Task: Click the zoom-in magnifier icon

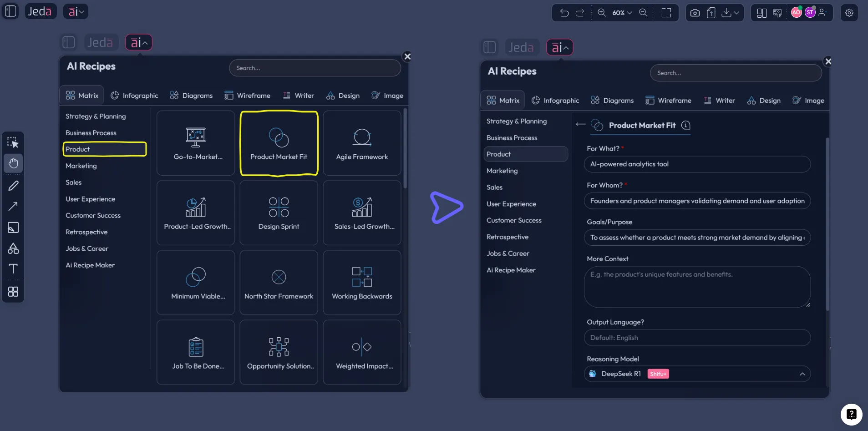Action: 602,12
